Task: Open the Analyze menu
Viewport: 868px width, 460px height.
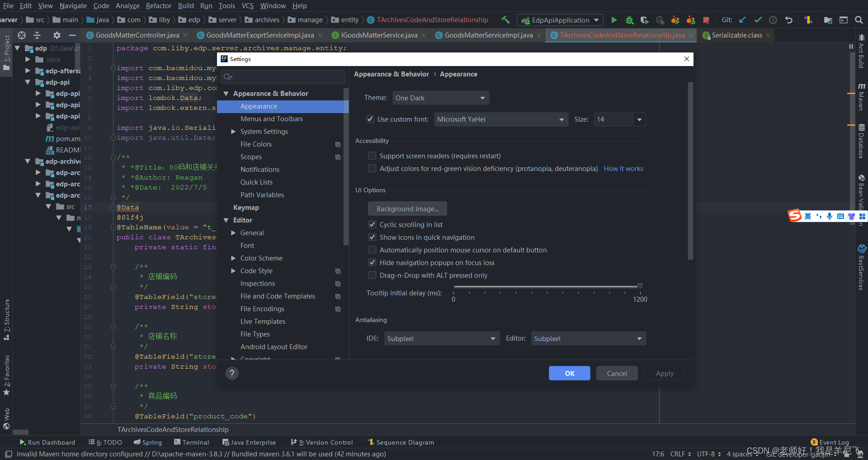Action: pos(127,6)
